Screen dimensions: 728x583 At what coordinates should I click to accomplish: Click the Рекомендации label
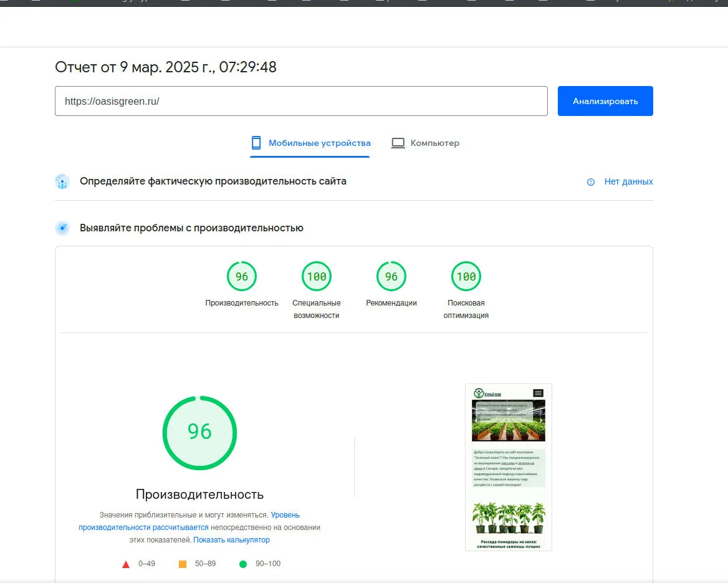tap(391, 303)
